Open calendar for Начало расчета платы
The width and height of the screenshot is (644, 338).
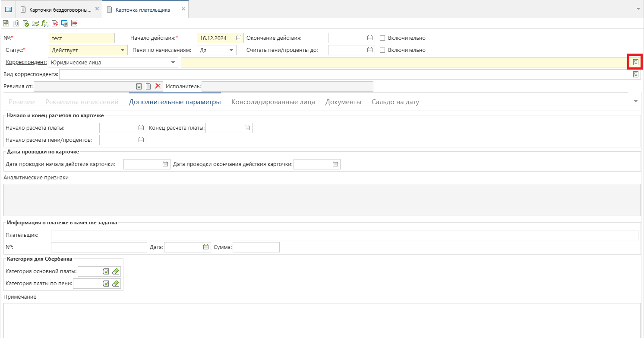click(x=141, y=128)
